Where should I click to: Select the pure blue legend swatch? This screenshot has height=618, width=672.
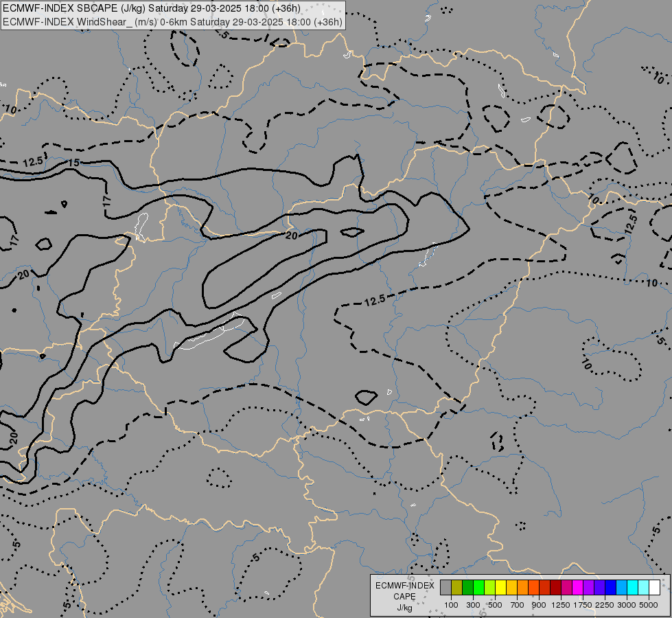click(611, 587)
